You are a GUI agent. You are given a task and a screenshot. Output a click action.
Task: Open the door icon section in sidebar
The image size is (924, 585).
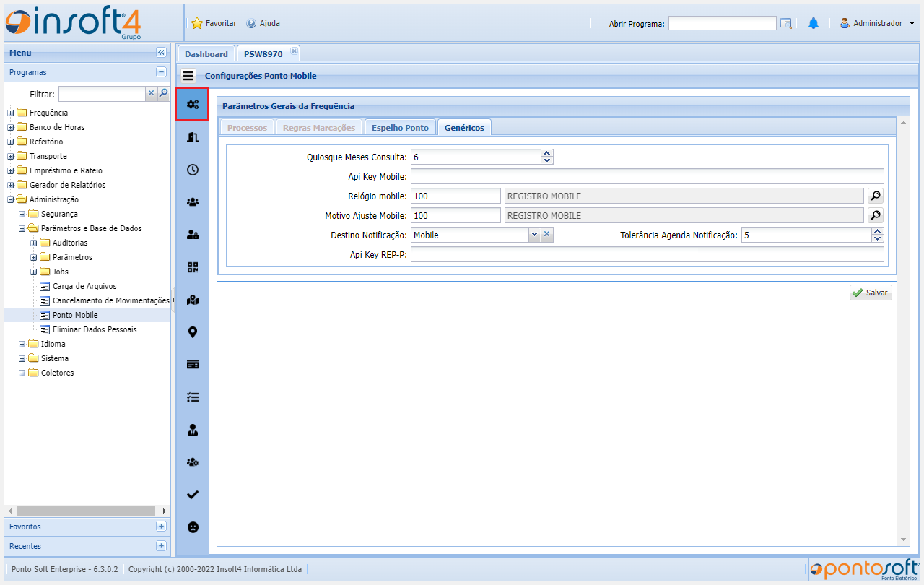tap(192, 137)
